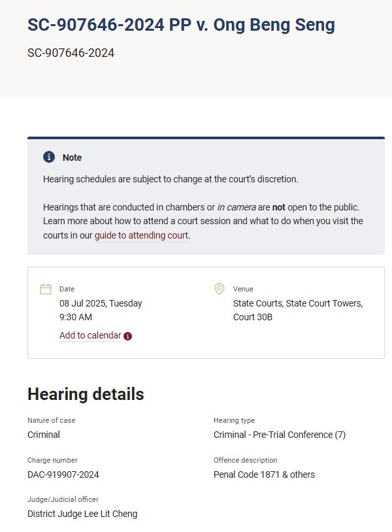Screen dimensions: 392x532
Task: Click the info icon in the Note box
Action: click(48, 156)
